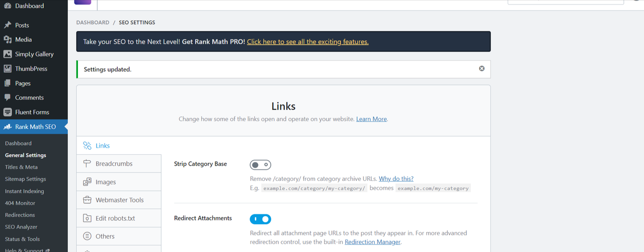Open Dashboard in WordPress admin menu
This screenshot has width=644, height=252.
point(34,6)
